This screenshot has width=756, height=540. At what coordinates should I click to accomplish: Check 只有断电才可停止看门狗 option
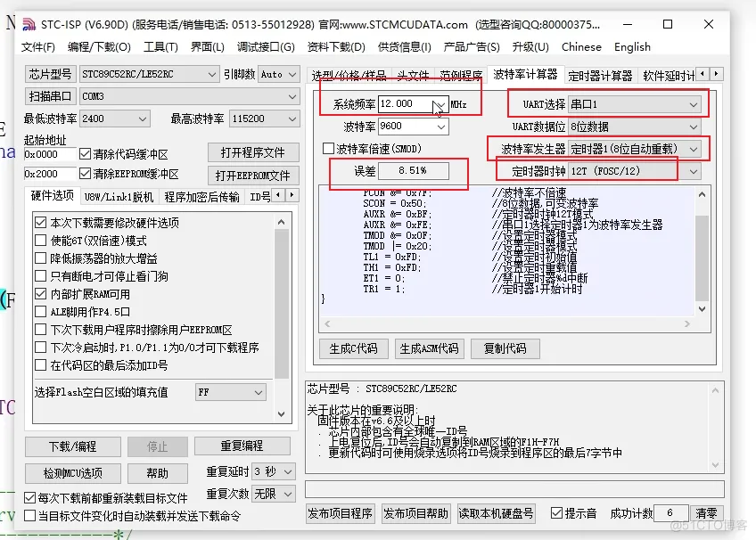pyautogui.click(x=40, y=276)
